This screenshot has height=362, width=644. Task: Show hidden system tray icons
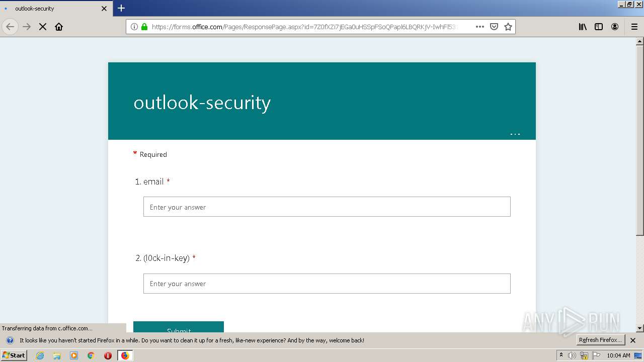coord(561,355)
